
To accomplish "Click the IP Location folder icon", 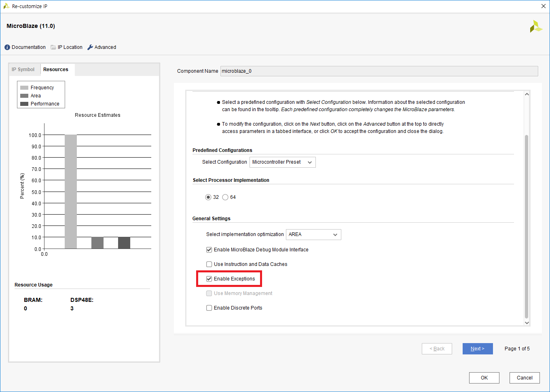I will pyautogui.click(x=53, y=47).
